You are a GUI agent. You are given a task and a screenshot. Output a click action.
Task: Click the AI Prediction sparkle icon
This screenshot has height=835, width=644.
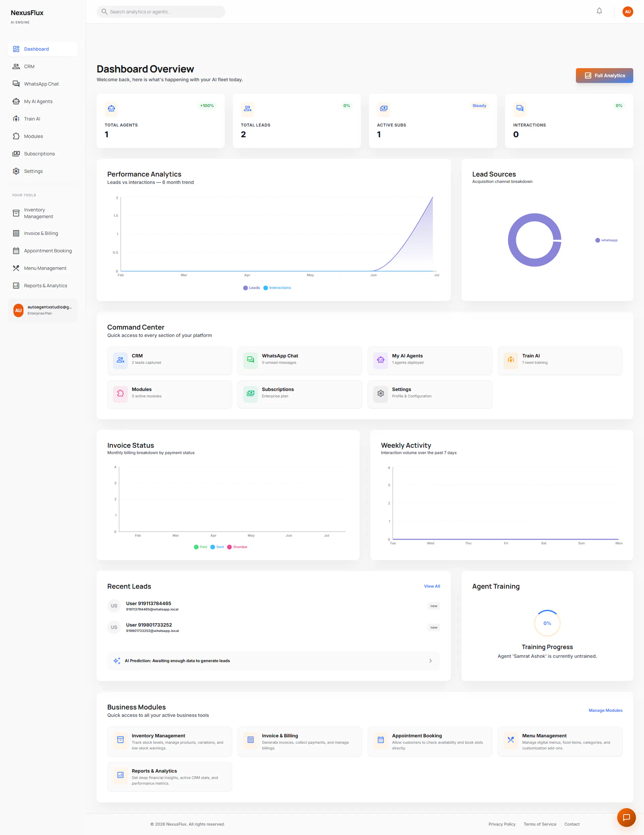coord(117,661)
